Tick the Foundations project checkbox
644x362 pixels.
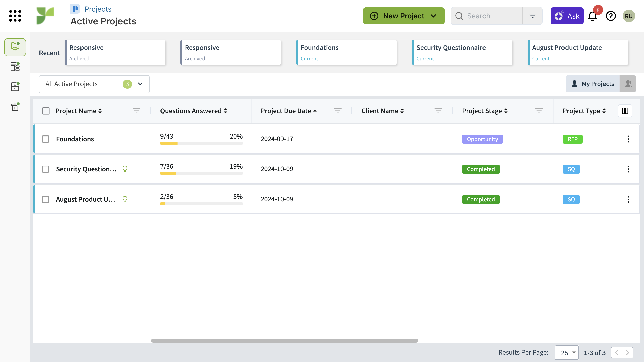pyautogui.click(x=46, y=139)
